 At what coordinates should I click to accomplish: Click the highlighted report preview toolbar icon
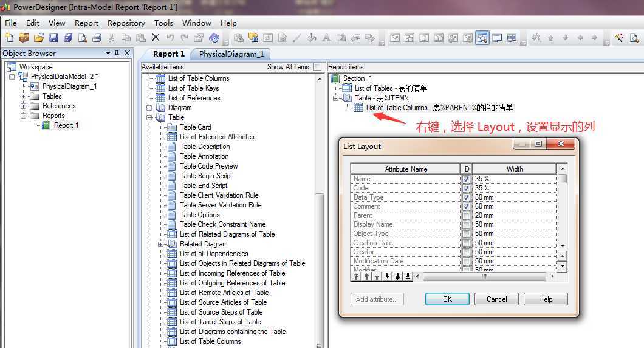482,38
